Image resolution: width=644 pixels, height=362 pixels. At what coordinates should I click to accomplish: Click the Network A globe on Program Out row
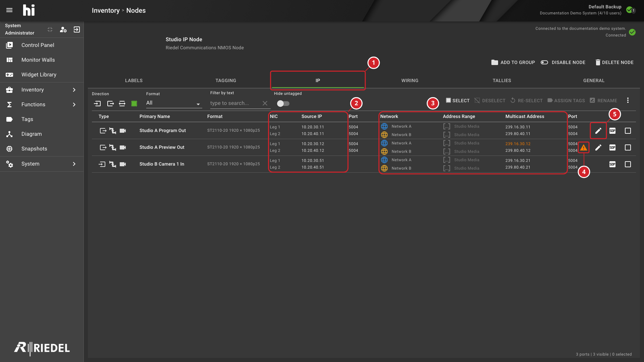coord(384,126)
